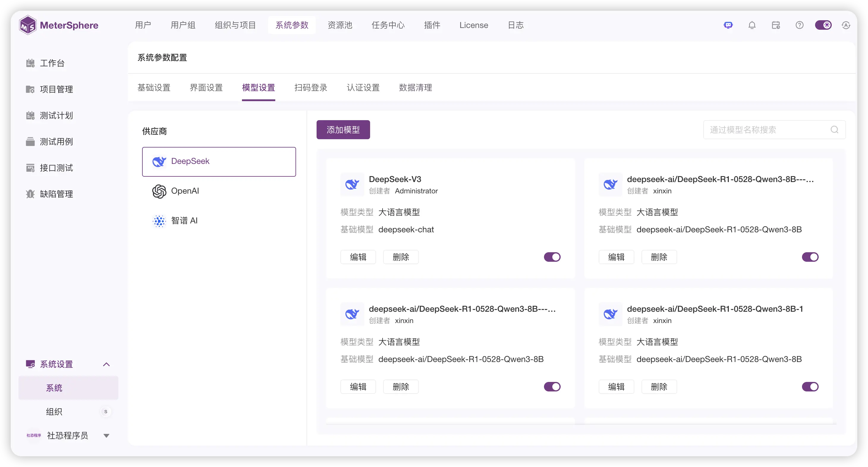Click 编辑 on the DeepSeek-V3 card
Image resolution: width=868 pixels, height=467 pixels.
click(358, 257)
